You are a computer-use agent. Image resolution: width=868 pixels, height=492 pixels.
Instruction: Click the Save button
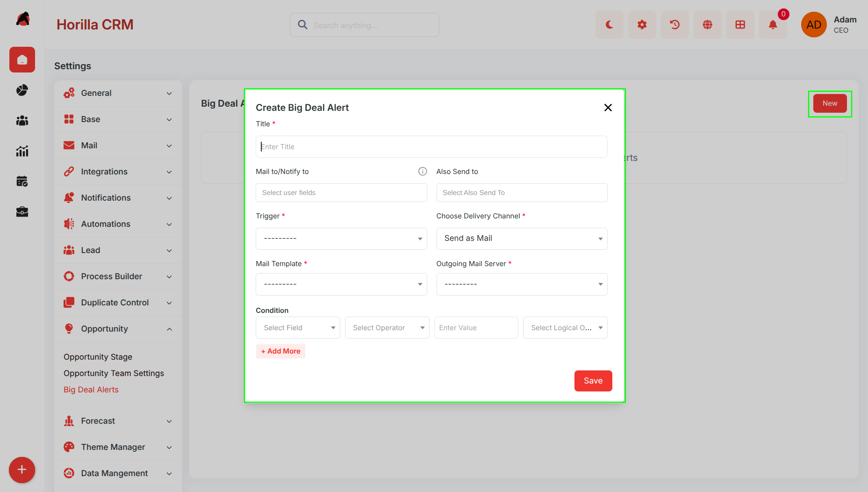point(593,381)
